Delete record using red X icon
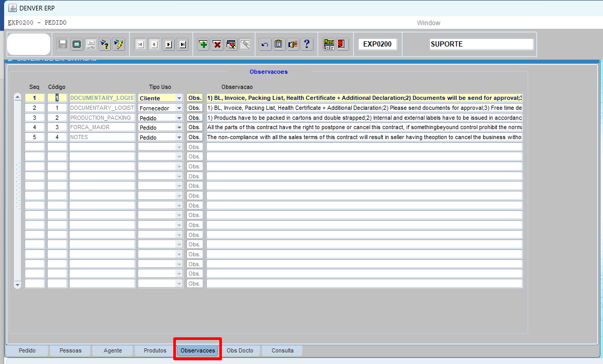 pos(217,44)
